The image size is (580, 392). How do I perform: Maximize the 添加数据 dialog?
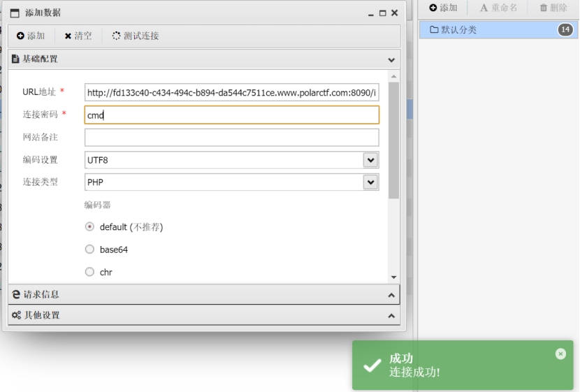pyautogui.click(x=382, y=13)
